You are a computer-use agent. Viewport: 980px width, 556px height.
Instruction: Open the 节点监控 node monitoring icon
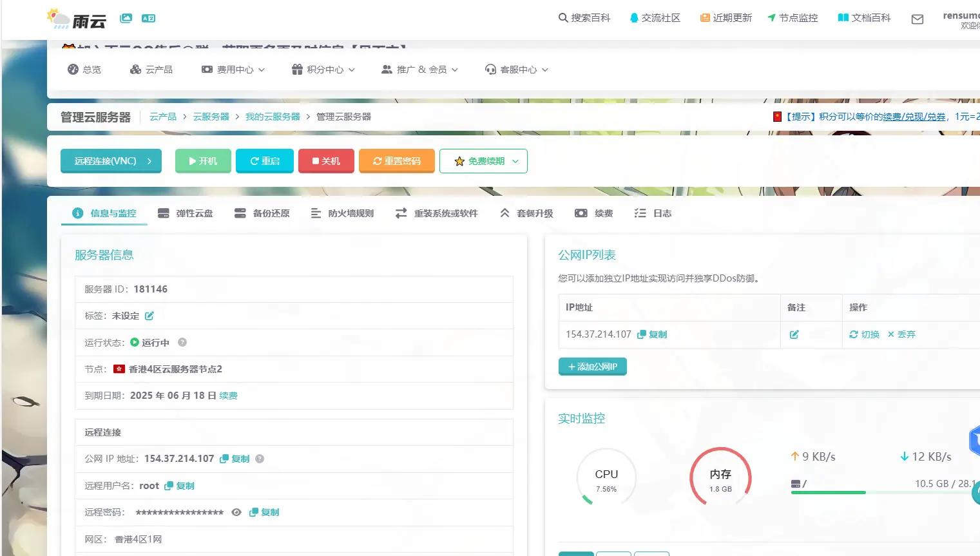[x=772, y=17]
